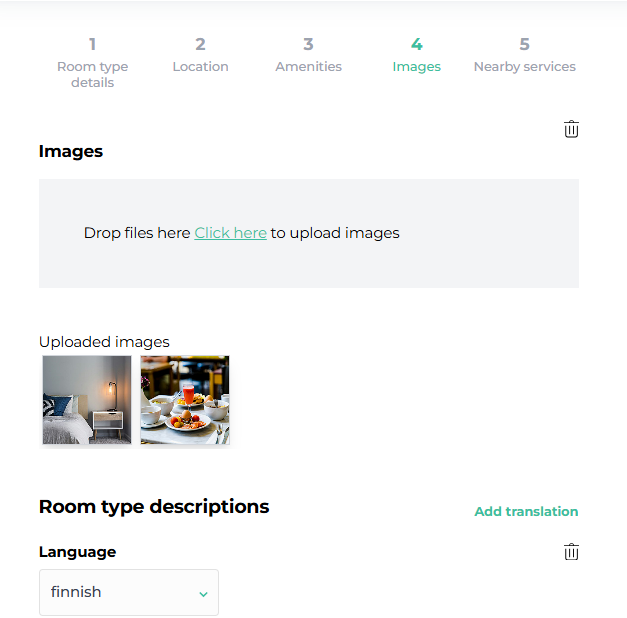The height and width of the screenshot is (618, 627).
Task: Follow the 'Click here' upload link
Action: point(230,233)
